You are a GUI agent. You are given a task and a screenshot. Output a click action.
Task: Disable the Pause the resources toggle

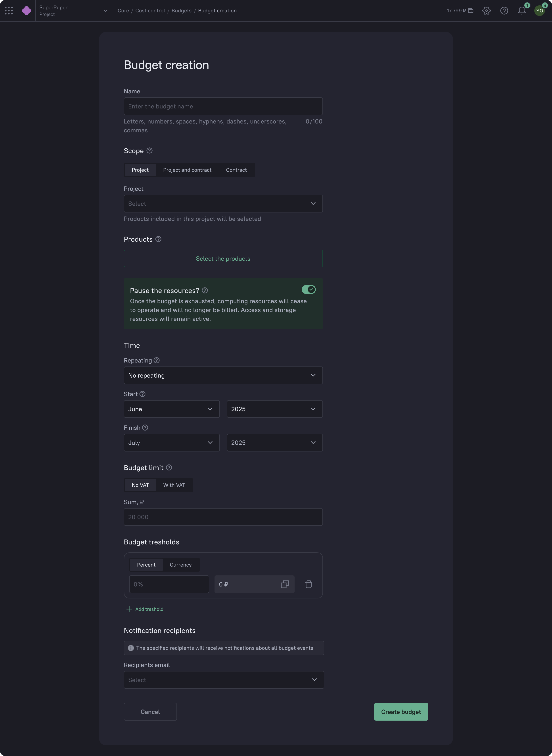point(309,289)
